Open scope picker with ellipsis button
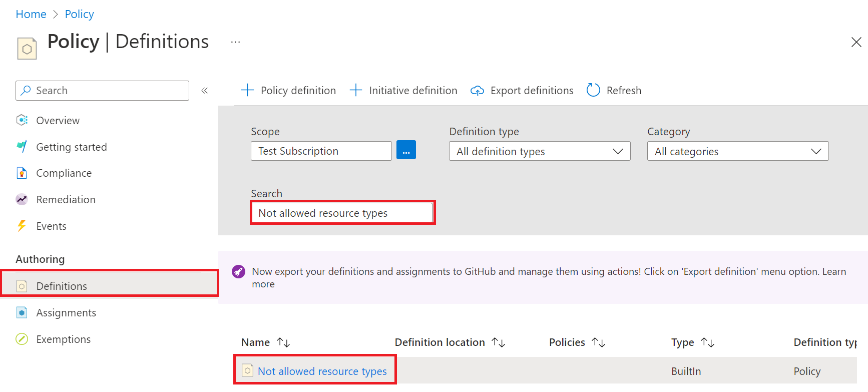Screen dimensions: 868x392 tap(406, 150)
